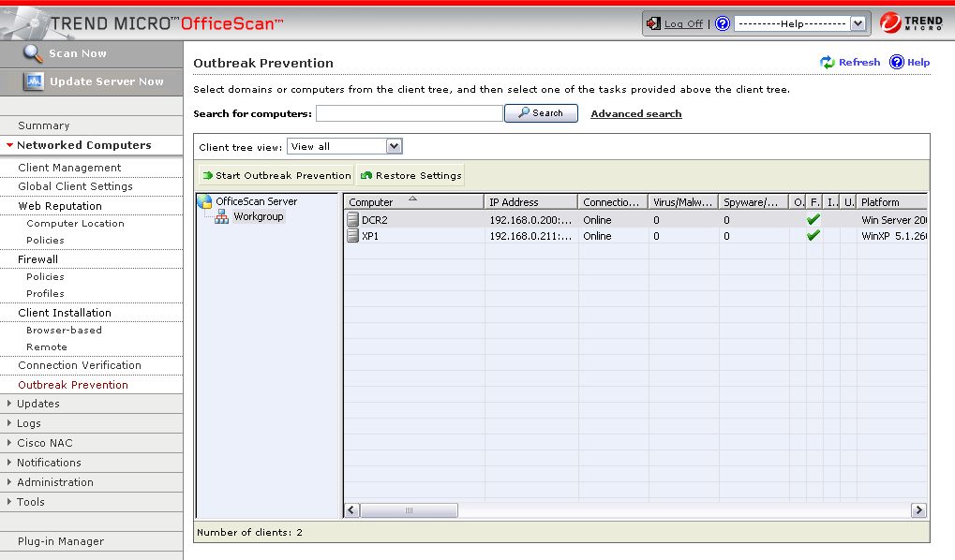Open Firewall Policies

(45, 276)
